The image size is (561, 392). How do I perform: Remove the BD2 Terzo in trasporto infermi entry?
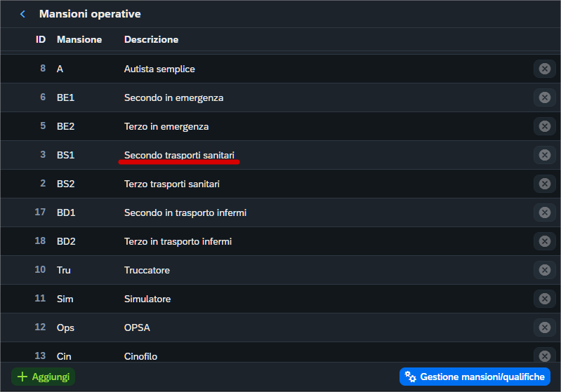click(x=544, y=241)
